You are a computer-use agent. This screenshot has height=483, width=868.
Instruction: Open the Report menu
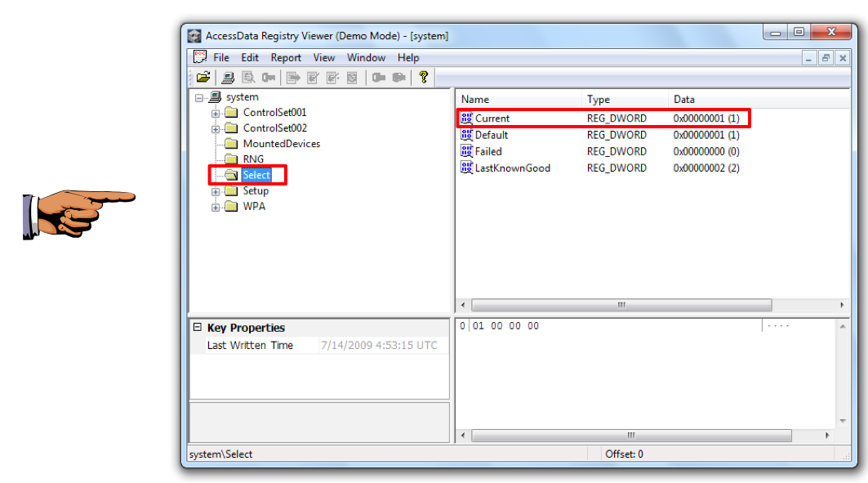point(286,57)
